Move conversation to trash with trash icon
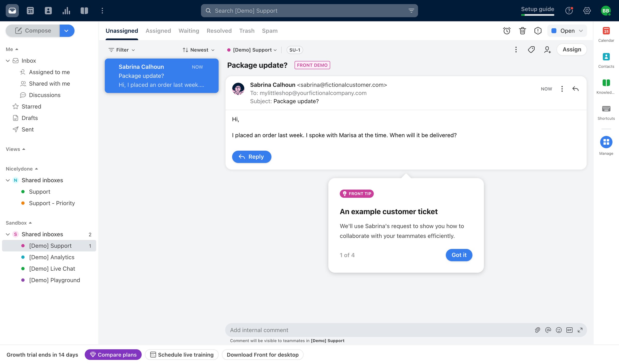The height and width of the screenshot is (364, 619). 522,31
